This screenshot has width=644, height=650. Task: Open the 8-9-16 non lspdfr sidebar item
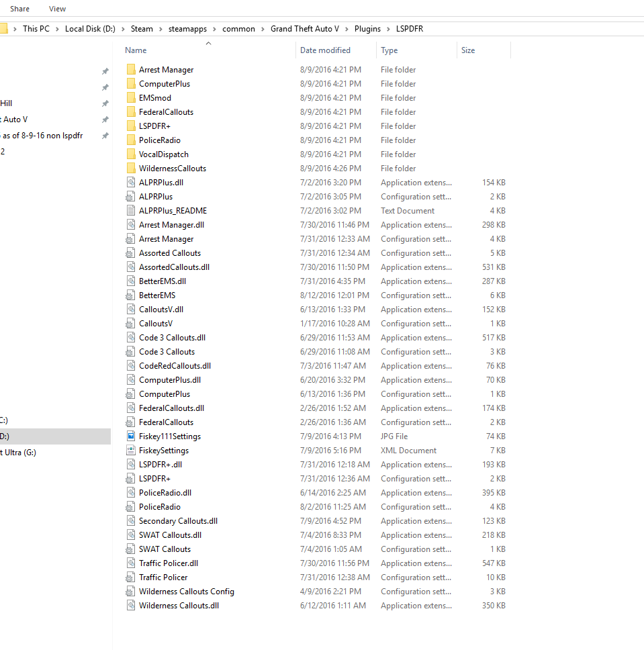coord(42,136)
